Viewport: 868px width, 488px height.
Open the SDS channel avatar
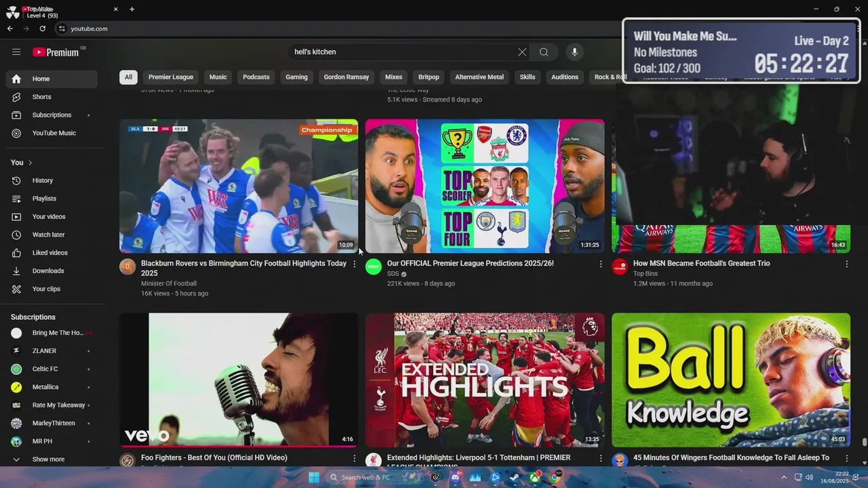[x=374, y=266]
